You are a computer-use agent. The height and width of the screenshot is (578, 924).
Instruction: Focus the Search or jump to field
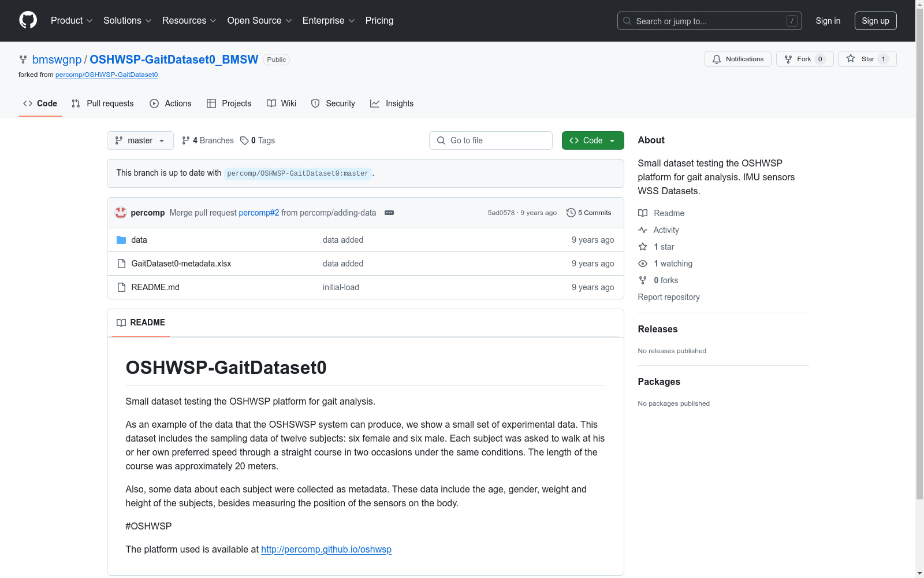click(710, 21)
